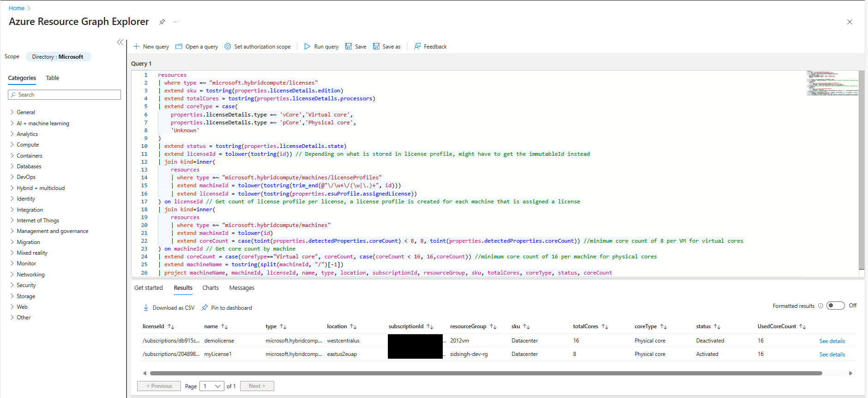
Task: Sort results by sku column
Action: [x=526, y=326]
